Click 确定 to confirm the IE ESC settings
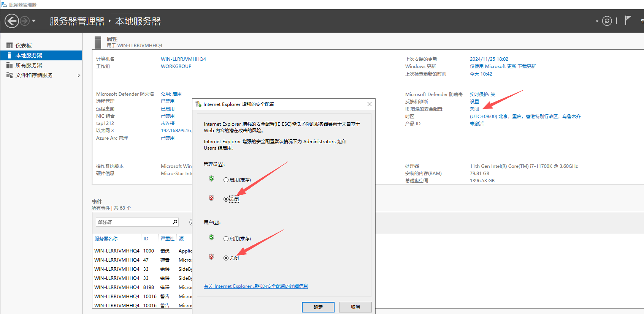This screenshot has height=314, width=644. (x=318, y=307)
